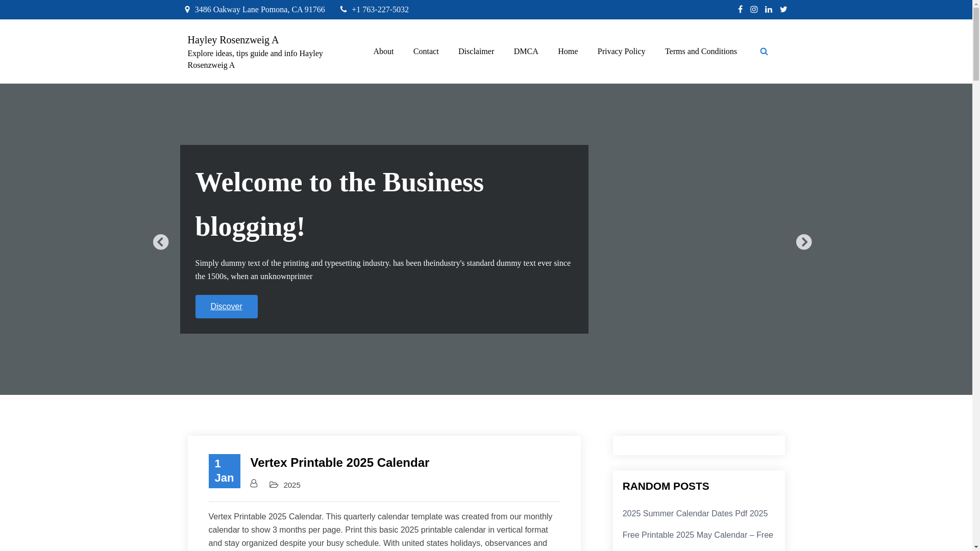Open the Twitter social icon
Image resolution: width=980 pixels, height=551 pixels.
click(783, 9)
